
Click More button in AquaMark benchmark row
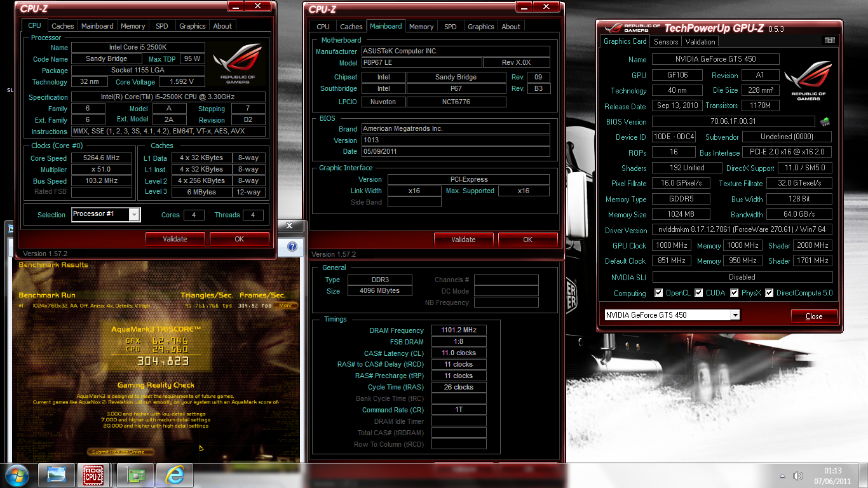click(286, 305)
